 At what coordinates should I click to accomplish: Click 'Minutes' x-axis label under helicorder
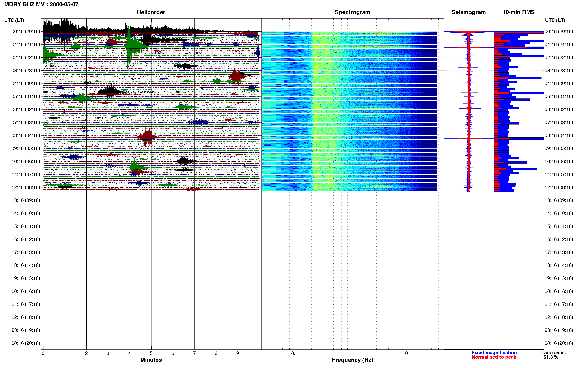click(151, 360)
